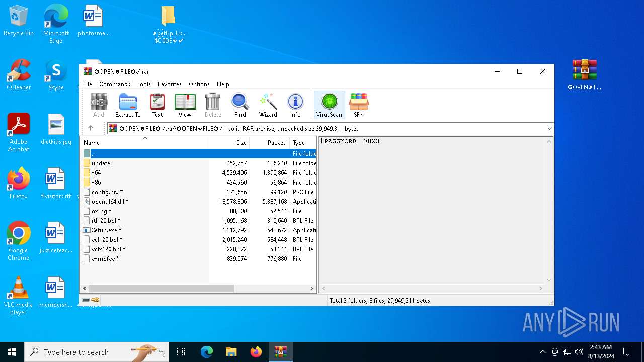This screenshot has height=362, width=644.
Task: Open Task View on the taskbar
Action: pyautogui.click(x=181, y=352)
